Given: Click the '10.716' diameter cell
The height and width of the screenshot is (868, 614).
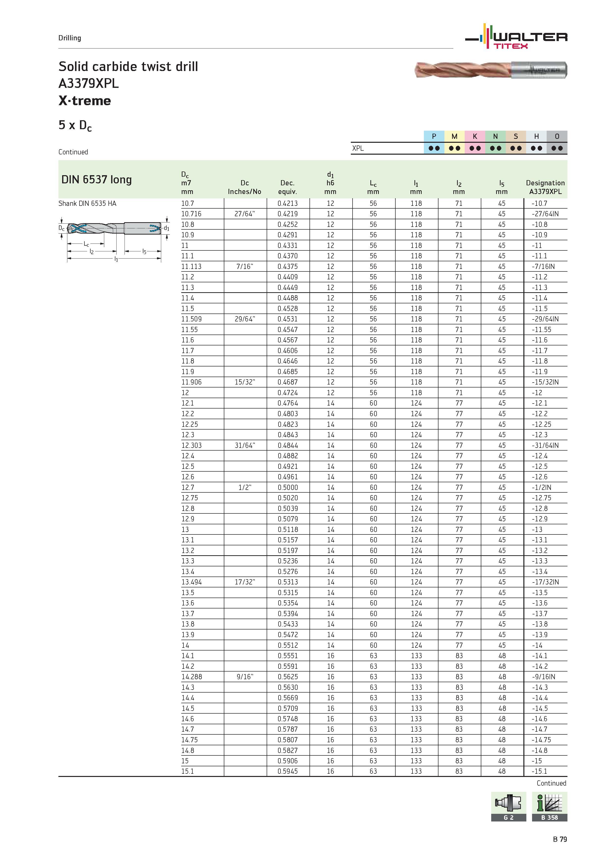Looking at the screenshot, I should coord(191,214).
